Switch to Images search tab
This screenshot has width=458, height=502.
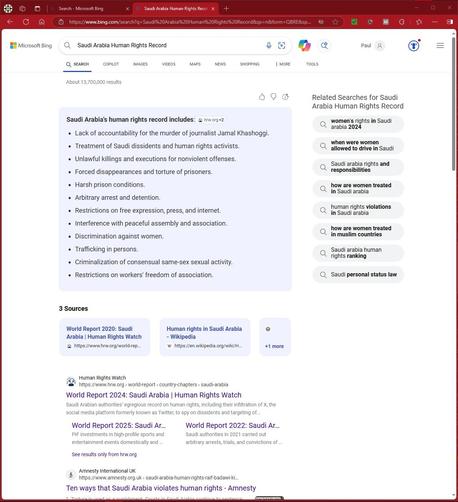pyautogui.click(x=140, y=64)
